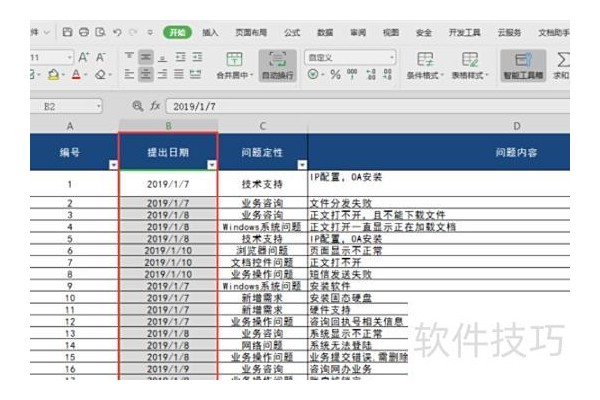The height and width of the screenshot is (400, 600).
Task: Open the 问题定性 filter dropdown
Action: tap(302, 165)
